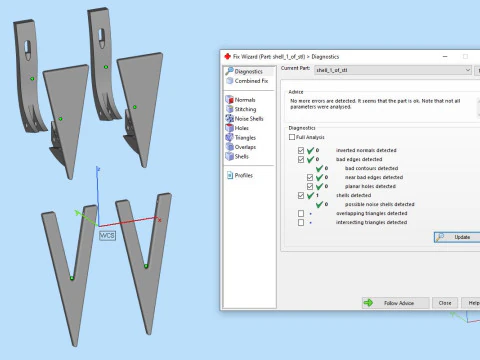The height and width of the screenshot is (360, 480).
Task: Toggle inverted normals detected checkbox
Action: [x=301, y=150]
